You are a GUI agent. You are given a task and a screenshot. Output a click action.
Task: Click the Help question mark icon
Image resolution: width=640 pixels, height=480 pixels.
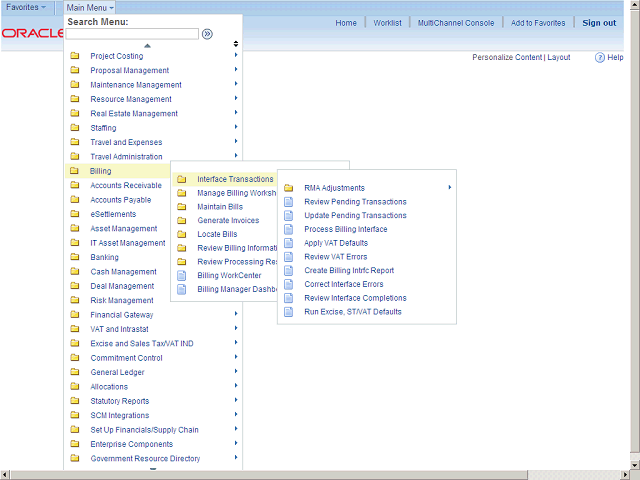(x=600, y=58)
